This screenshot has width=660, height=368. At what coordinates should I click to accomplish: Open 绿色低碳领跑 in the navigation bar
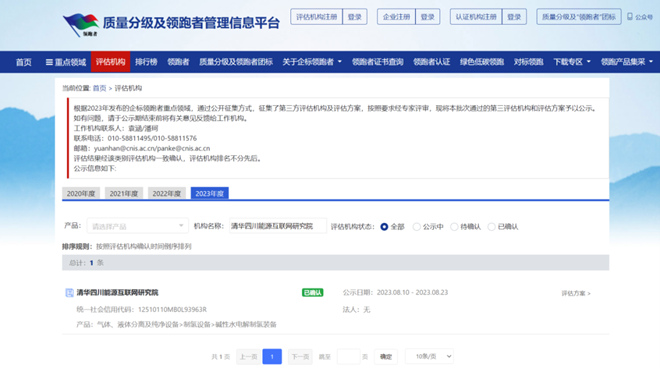(482, 62)
